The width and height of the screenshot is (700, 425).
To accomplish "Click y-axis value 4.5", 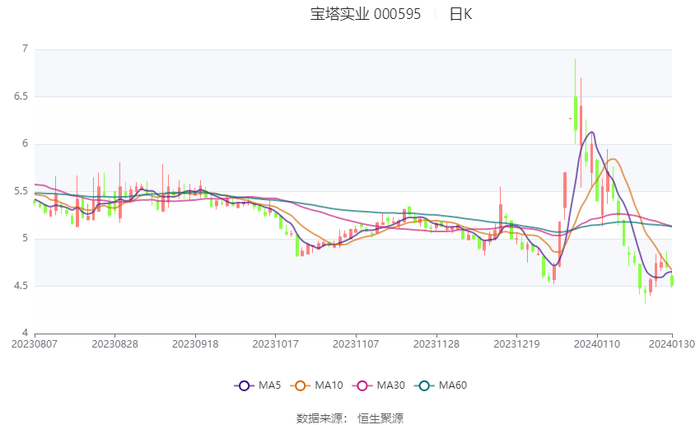I will 21,286.
